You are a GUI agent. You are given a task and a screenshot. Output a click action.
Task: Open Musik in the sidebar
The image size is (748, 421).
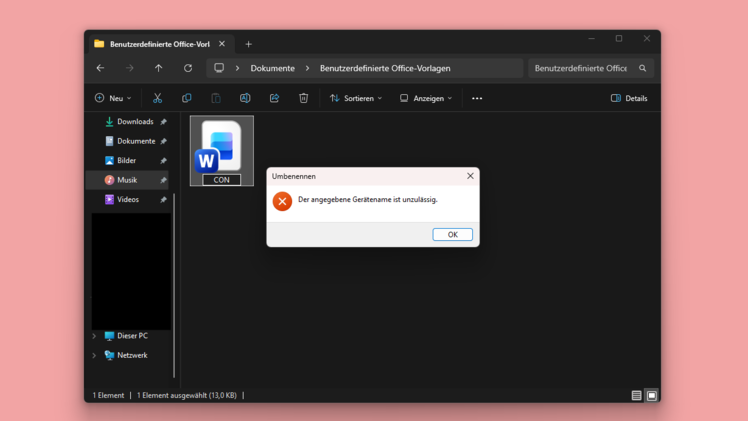coord(121,180)
